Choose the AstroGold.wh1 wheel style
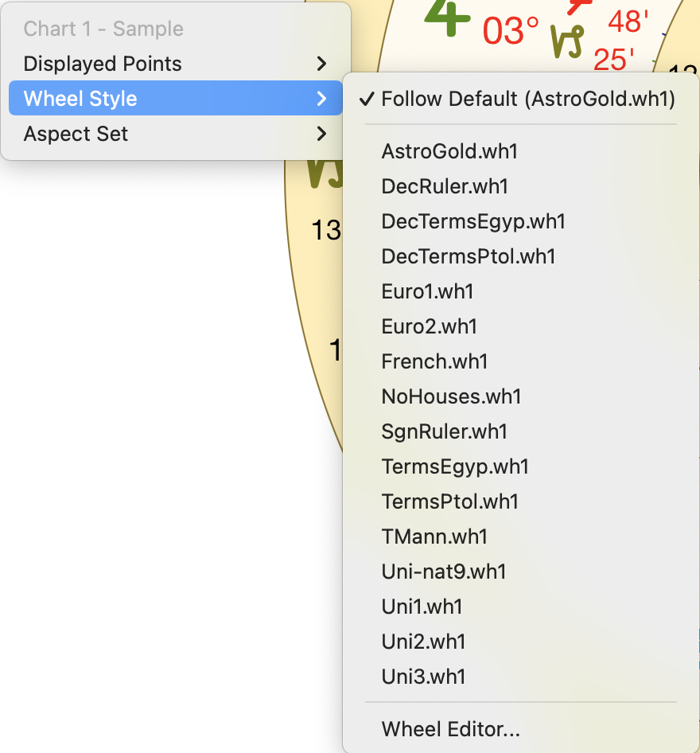 coord(449,151)
